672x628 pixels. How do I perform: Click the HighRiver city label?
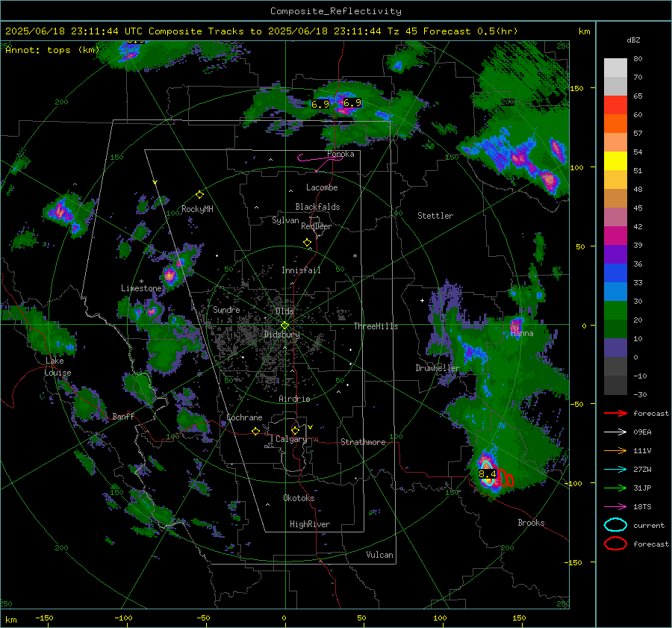[x=310, y=524]
